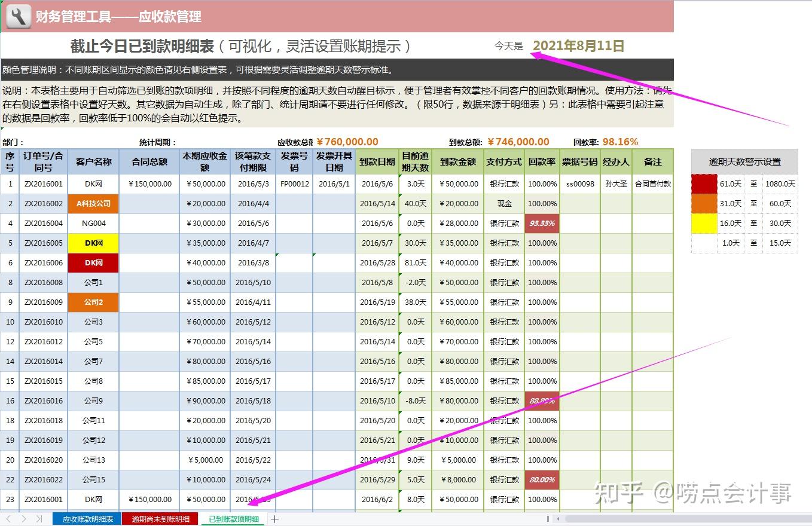This screenshot has height=526, width=812.
Task: Click the next sheet navigation arrow
Action: coord(24,519)
